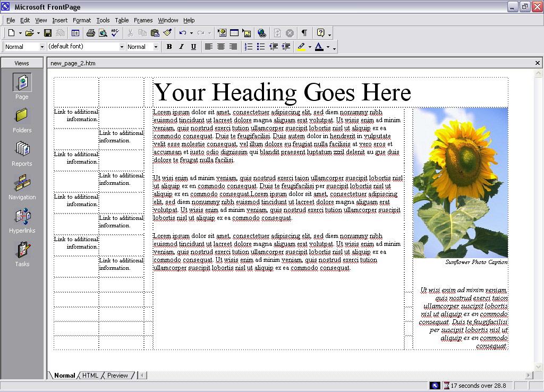This screenshot has width=544, height=392.
Task: Toggle italic formatting
Action: coord(181,47)
